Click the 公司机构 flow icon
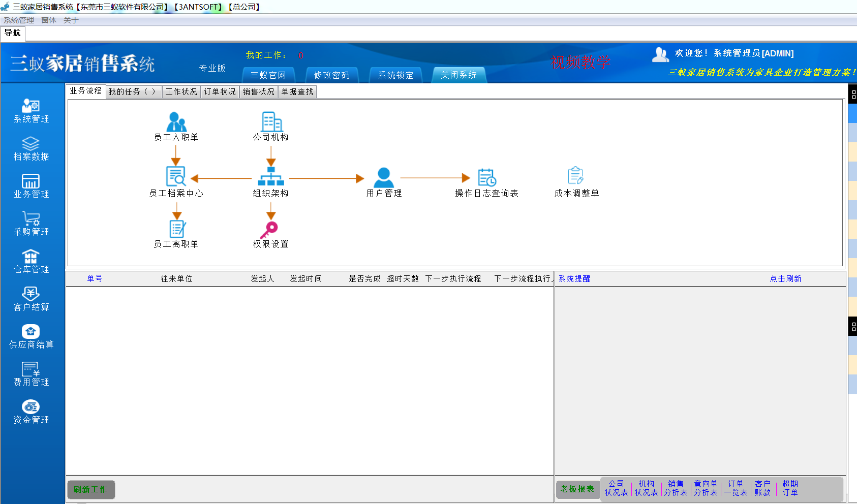857x504 pixels. point(271,122)
